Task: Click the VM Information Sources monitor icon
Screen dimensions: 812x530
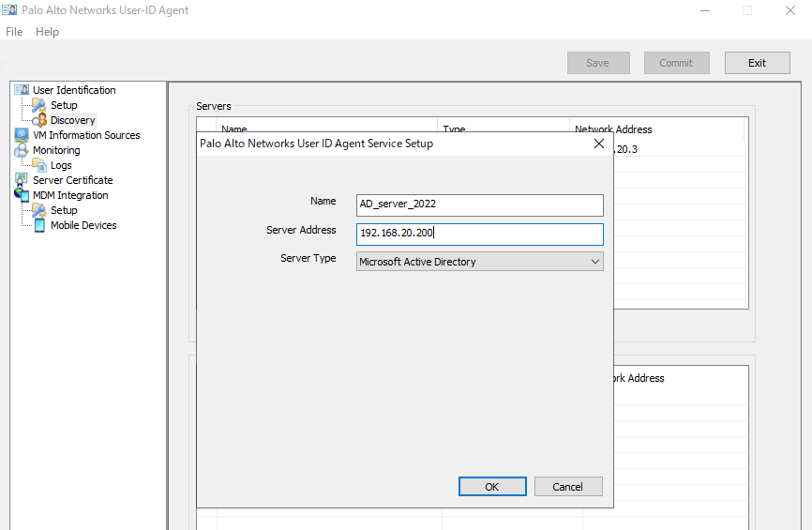Action: coord(22,135)
